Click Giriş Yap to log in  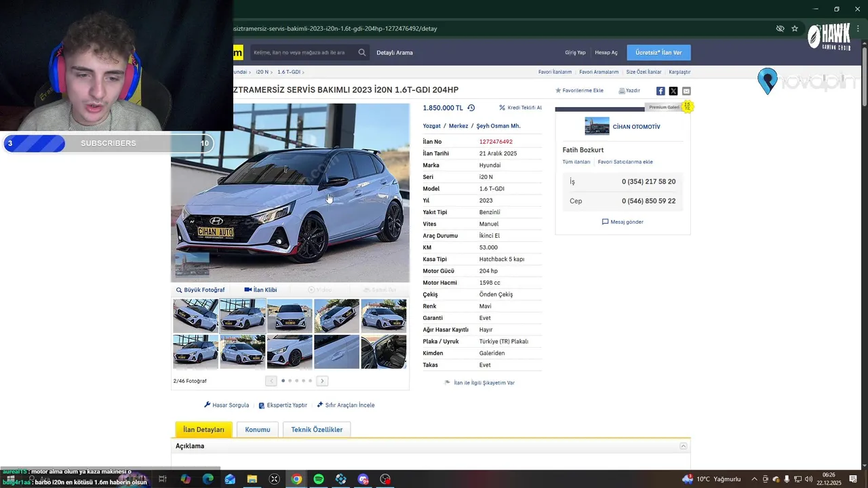point(575,52)
